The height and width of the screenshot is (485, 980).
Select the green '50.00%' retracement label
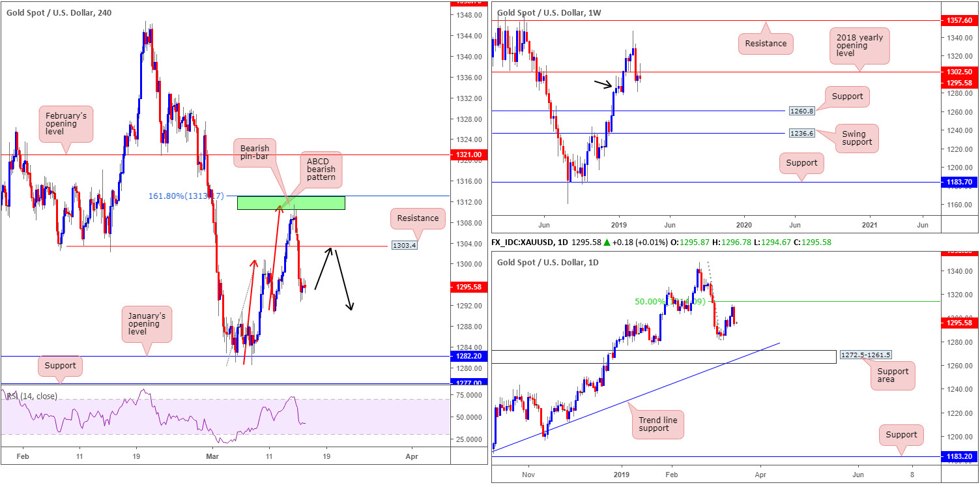tap(670, 302)
